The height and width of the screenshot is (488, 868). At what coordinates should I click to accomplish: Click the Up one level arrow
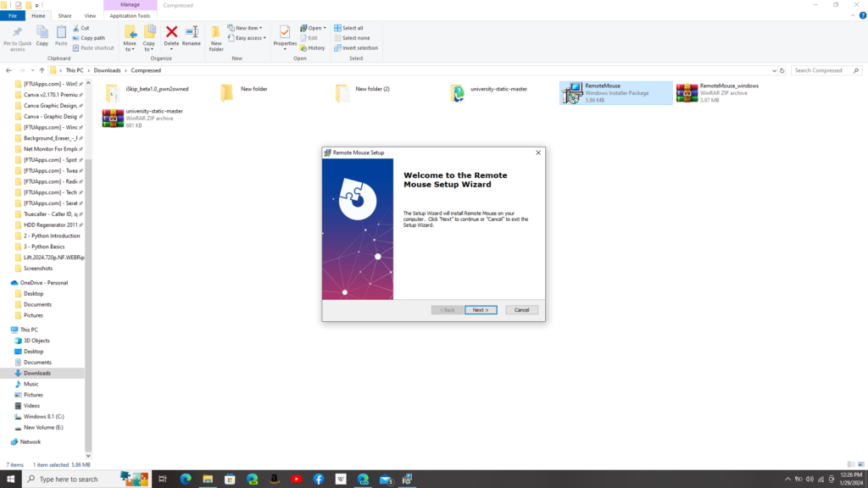(42, 70)
